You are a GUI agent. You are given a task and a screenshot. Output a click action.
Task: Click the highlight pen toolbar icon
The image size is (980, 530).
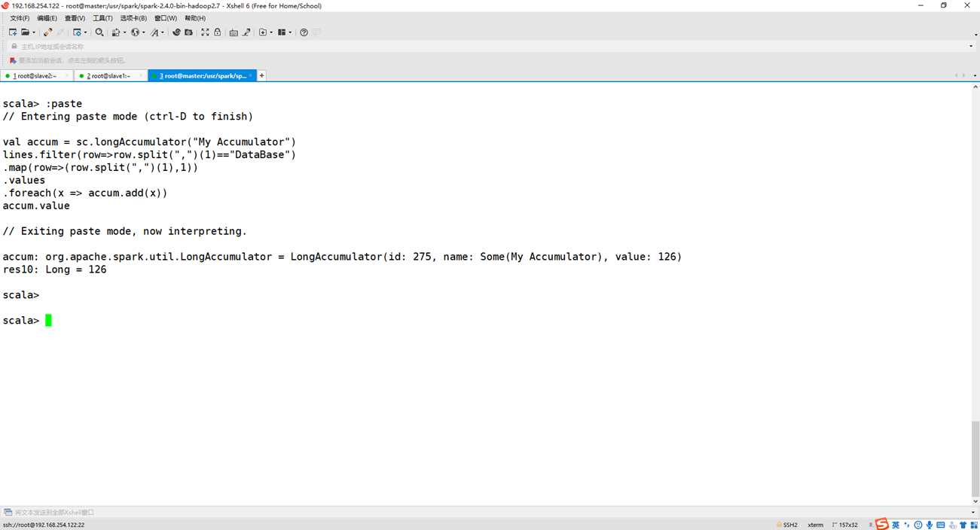tap(246, 32)
